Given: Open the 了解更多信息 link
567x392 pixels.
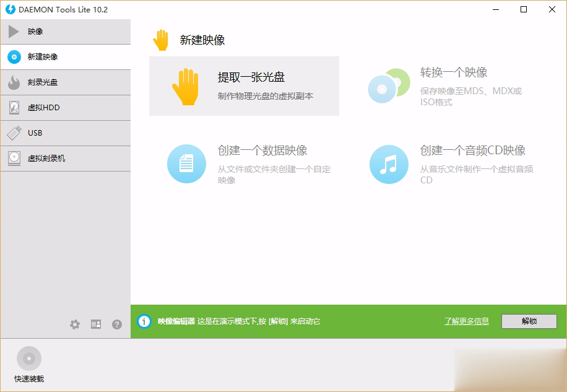Looking at the screenshot, I should pos(467,321).
